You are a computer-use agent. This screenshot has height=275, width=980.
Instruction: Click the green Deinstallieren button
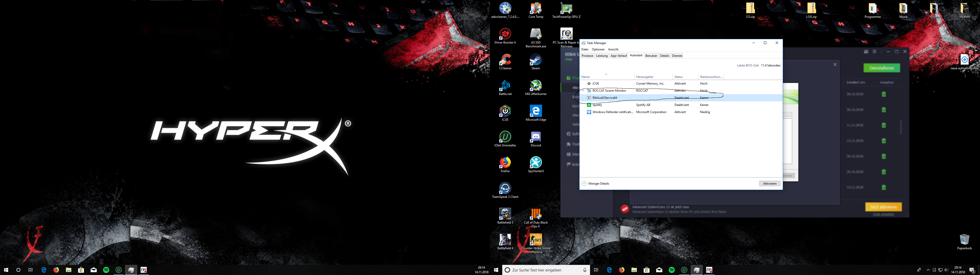(881, 68)
